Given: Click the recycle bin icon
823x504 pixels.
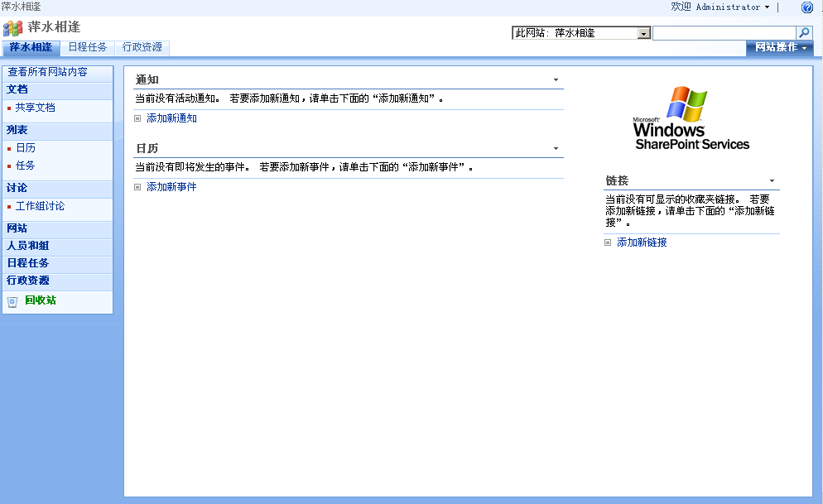Looking at the screenshot, I should tap(12, 302).
